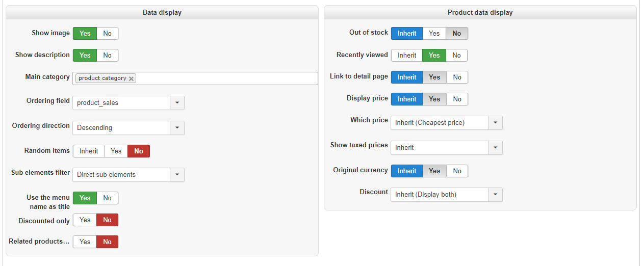The width and height of the screenshot is (644, 266).
Task: Turn on Discounted only with Yes
Action: pyautogui.click(x=85, y=220)
